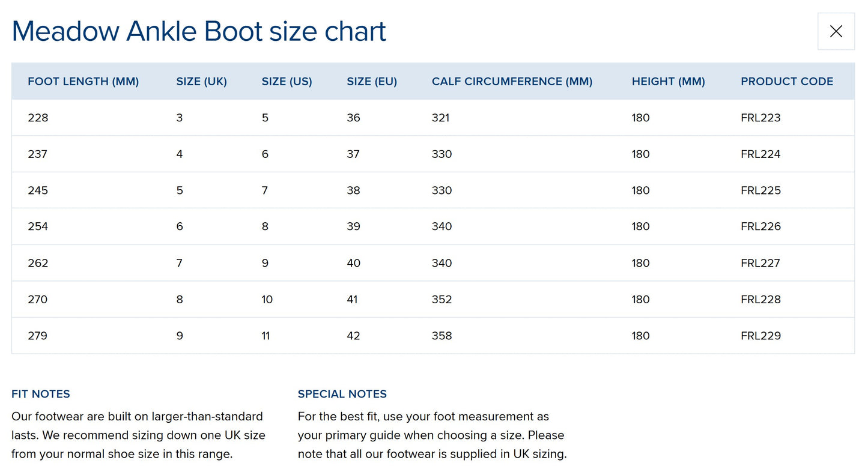868x472 pixels.
Task: Select the Foot Length (MM) column header
Action: click(83, 82)
